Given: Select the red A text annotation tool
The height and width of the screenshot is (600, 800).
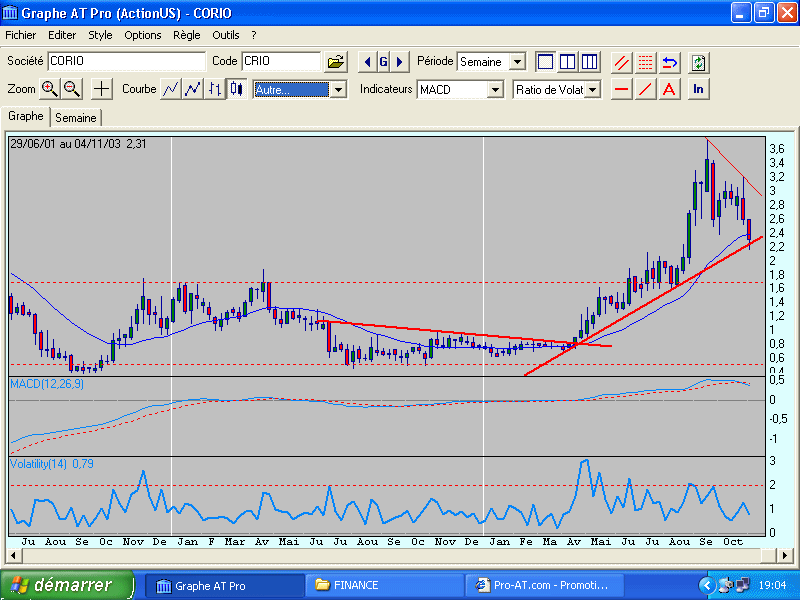Looking at the screenshot, I should [669, 89].
